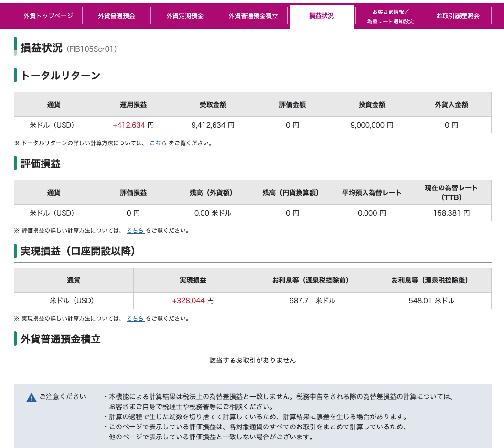Click the 損益状況 page heading

[x=42, y=48]
